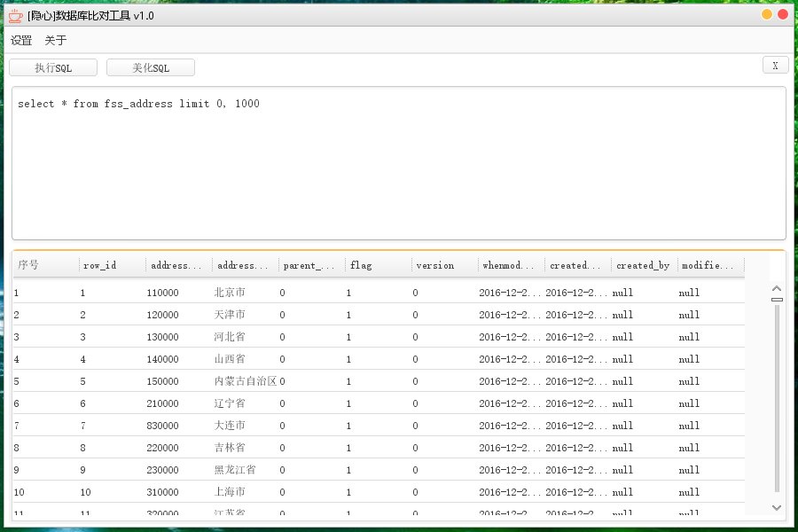Screen dimensions: 798x532
Task: Click the red close window button
Action: [783, 14]
